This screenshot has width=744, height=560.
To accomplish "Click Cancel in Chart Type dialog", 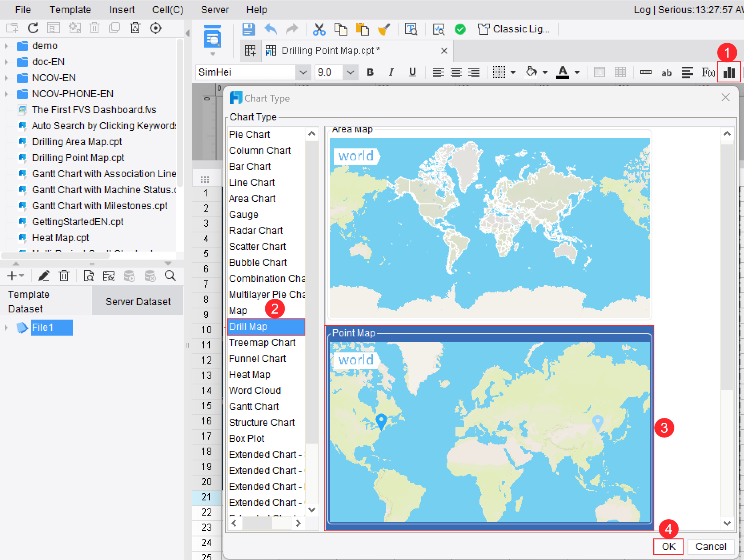I will [x=711, y=546].
